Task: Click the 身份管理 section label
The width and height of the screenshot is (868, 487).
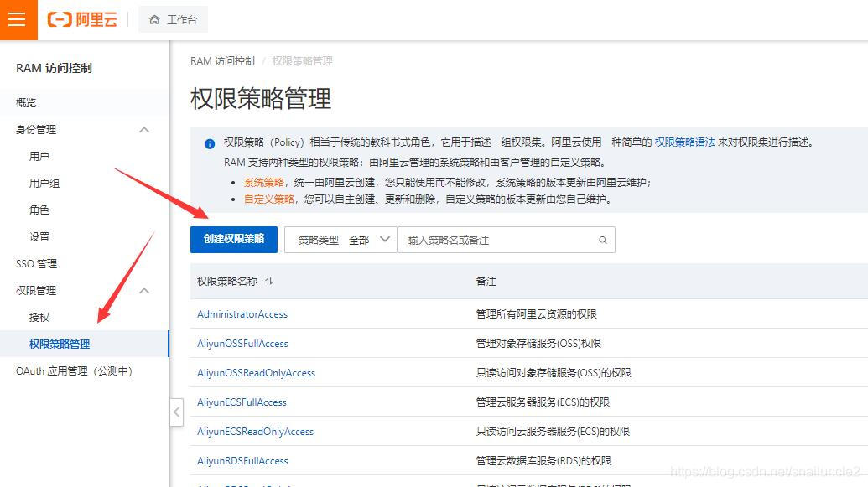Action: click(x=36, y=129)
